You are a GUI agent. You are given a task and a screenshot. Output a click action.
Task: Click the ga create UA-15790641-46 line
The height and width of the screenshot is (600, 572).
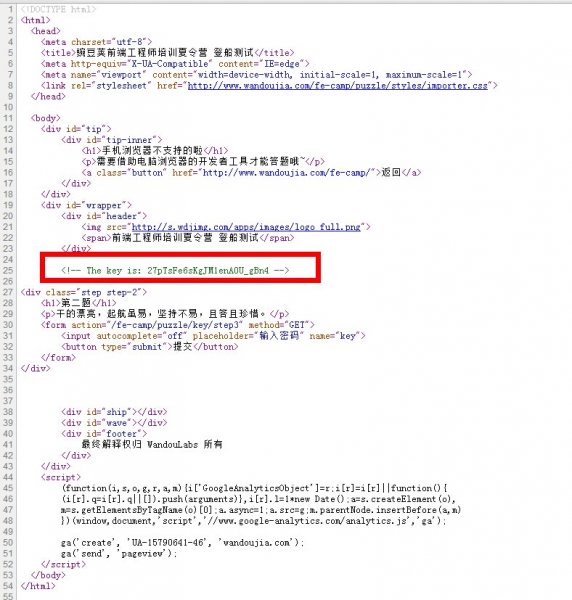183,543
